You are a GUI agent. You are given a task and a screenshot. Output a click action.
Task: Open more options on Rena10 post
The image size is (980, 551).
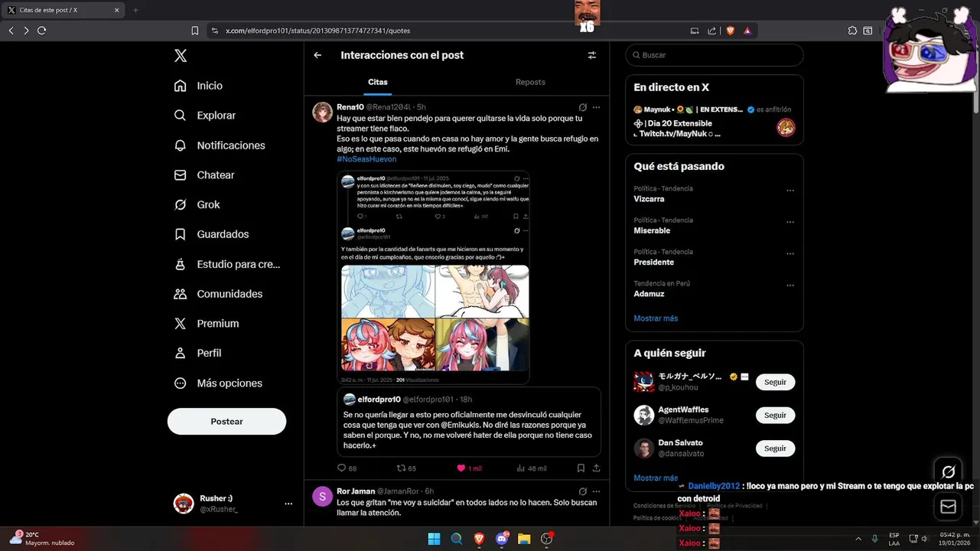(597, 107)
